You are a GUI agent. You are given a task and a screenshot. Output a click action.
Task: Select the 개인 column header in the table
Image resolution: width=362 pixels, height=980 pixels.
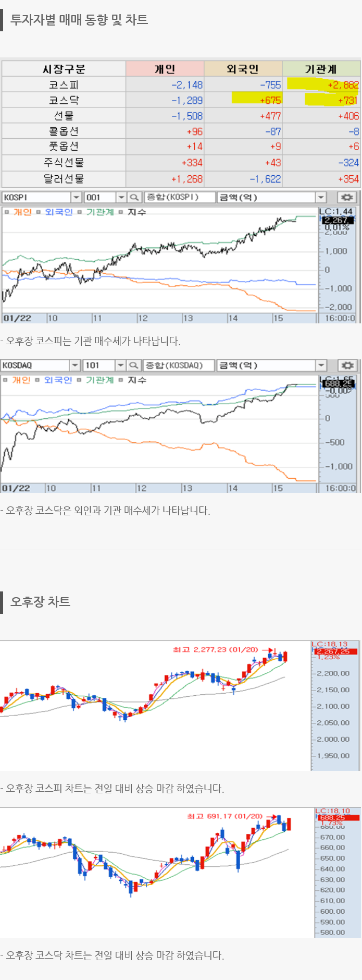click(165, 69)
